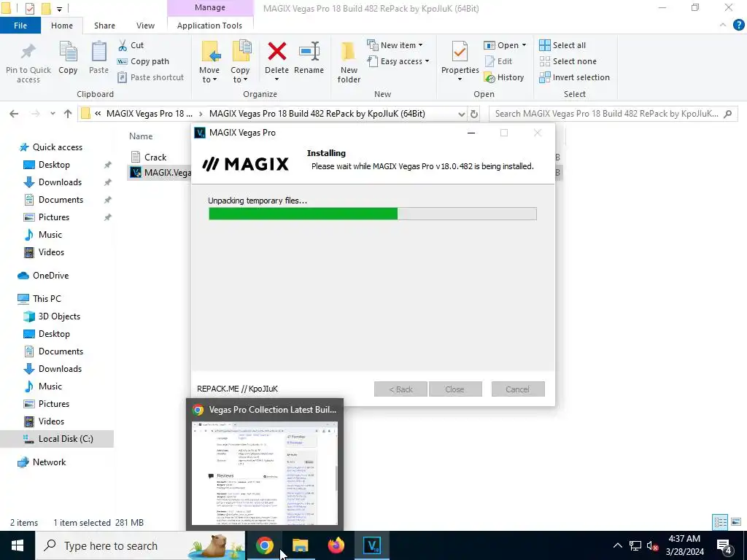Click the Name column header
This screenshot has height=560, width=747.
coord(141,136)
